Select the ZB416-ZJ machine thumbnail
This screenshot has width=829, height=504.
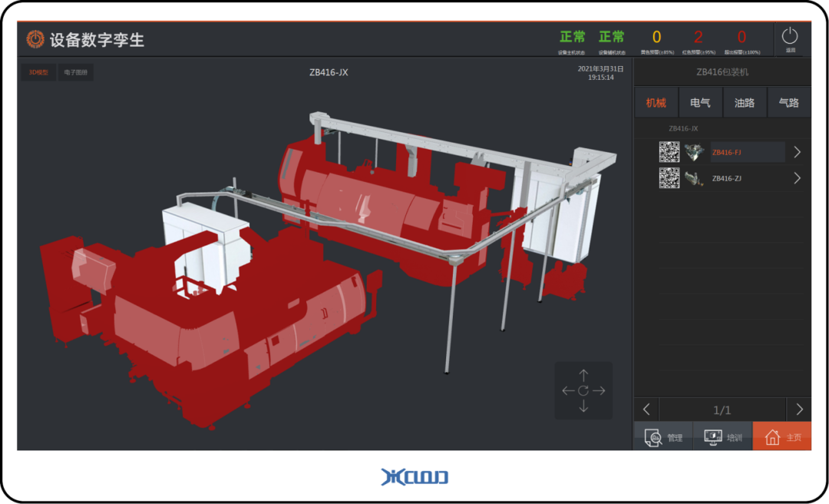click(695, 178)
